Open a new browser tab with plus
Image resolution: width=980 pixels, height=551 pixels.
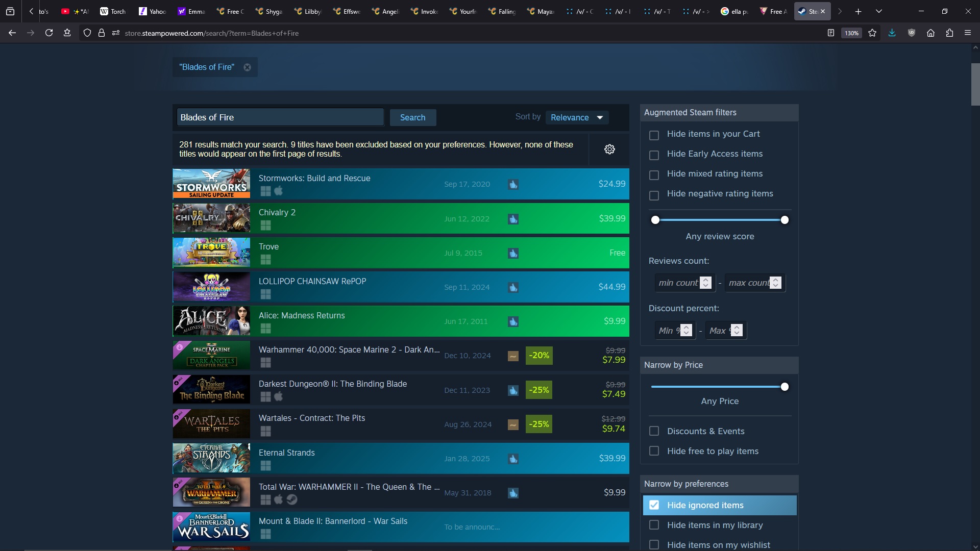(x=859, y=11)
